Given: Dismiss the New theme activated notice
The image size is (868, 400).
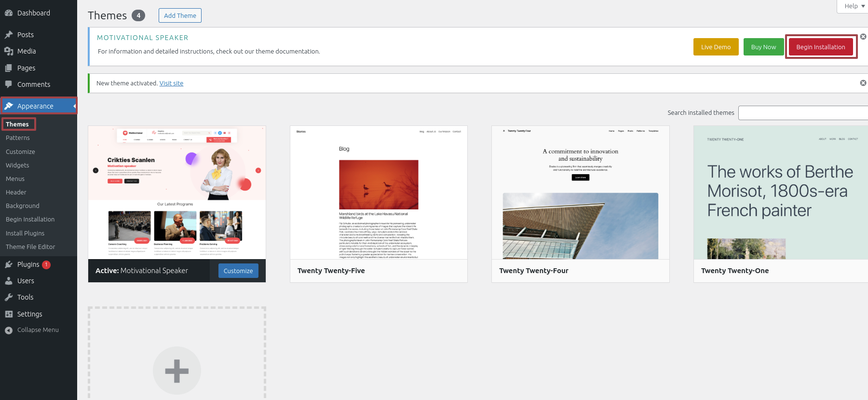Looking at the screenshot, I should pyautogui.click(x=863, y=83).
